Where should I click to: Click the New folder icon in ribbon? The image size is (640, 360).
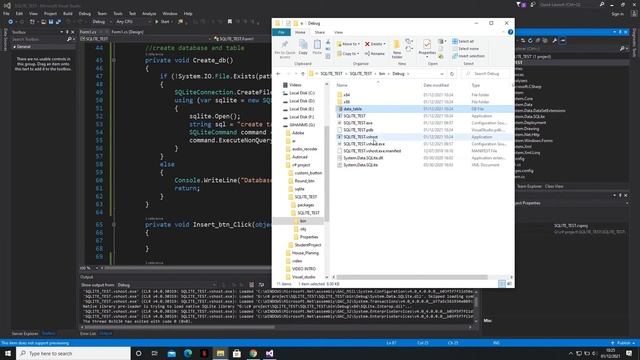[x=397, y=49]
